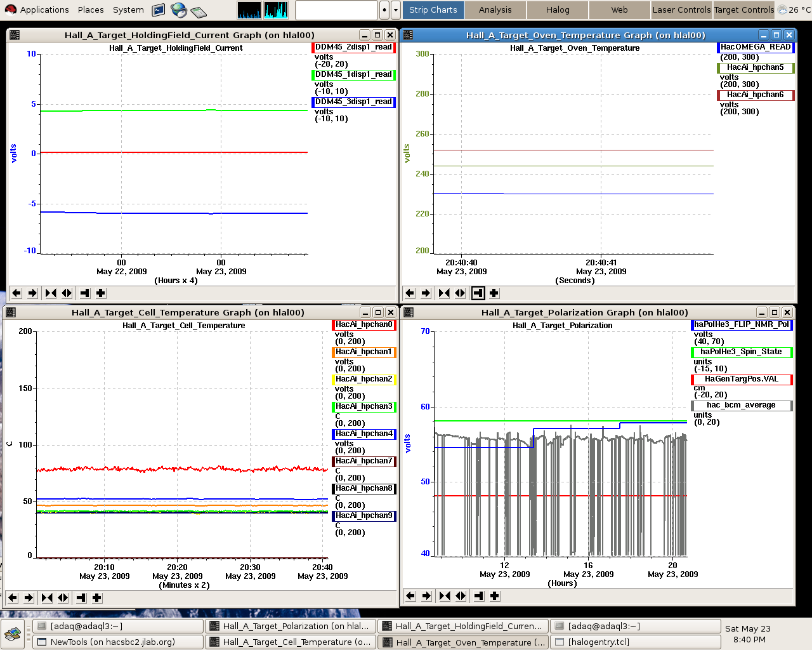
Task: Select DDM45_2disp1_read red legend entry
Action: pyautogui.click(x=354, y=48)
